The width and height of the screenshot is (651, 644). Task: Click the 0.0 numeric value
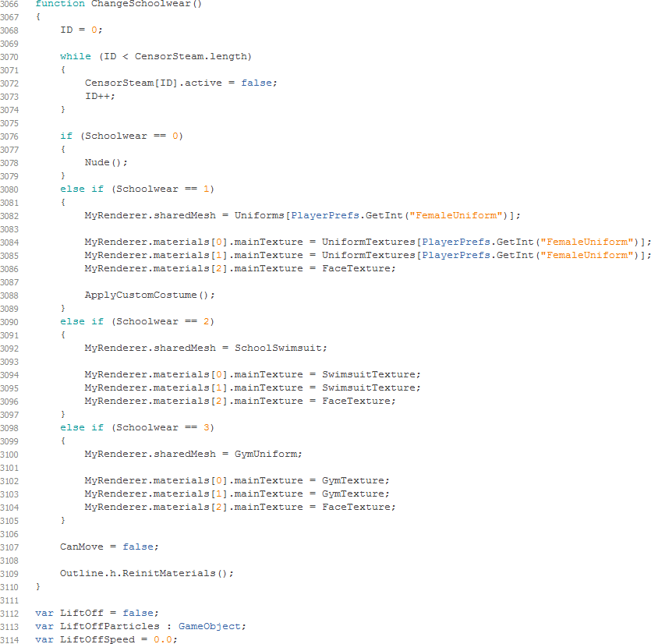coord(165,639)
